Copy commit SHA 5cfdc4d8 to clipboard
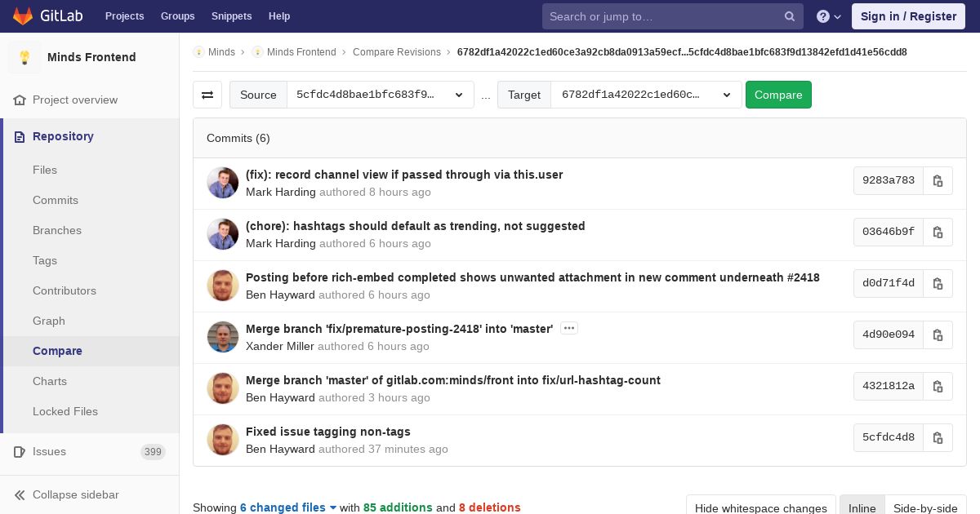Viewport: 980px width, 514px height. point(938,437)
